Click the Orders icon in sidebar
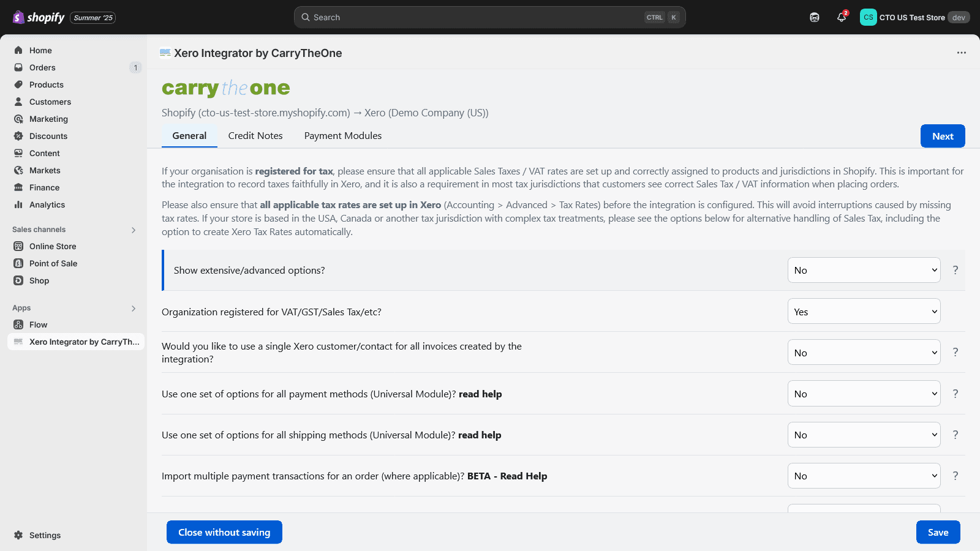Image resolution: width=980 pixels, height=551 pixels. (x=18, y=67)
